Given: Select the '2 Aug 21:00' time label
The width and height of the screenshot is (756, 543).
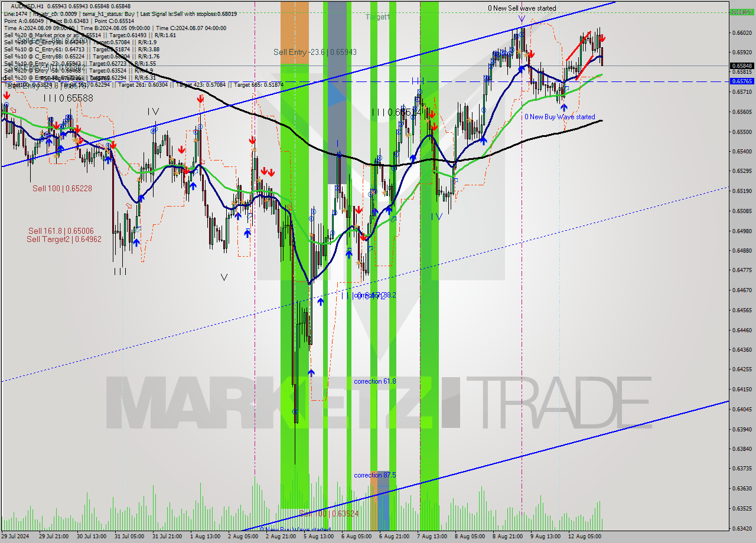Looking at the screenshot, I should point(281,537).
